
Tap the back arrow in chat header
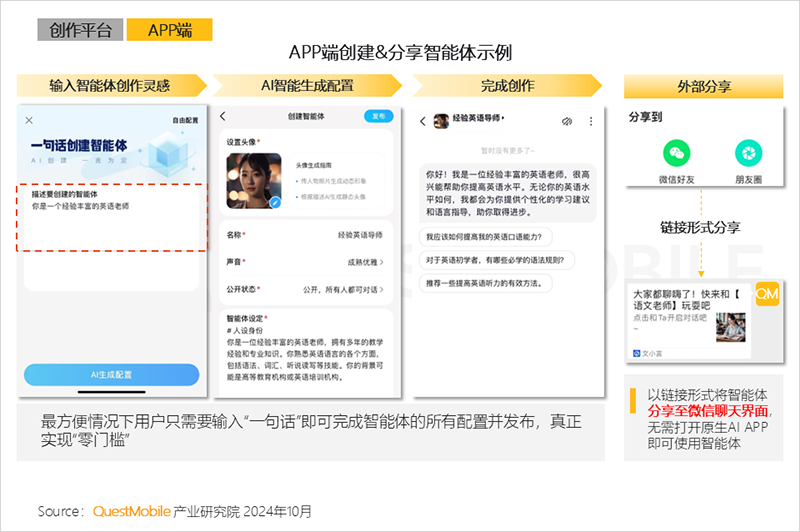tap(423, 121)
